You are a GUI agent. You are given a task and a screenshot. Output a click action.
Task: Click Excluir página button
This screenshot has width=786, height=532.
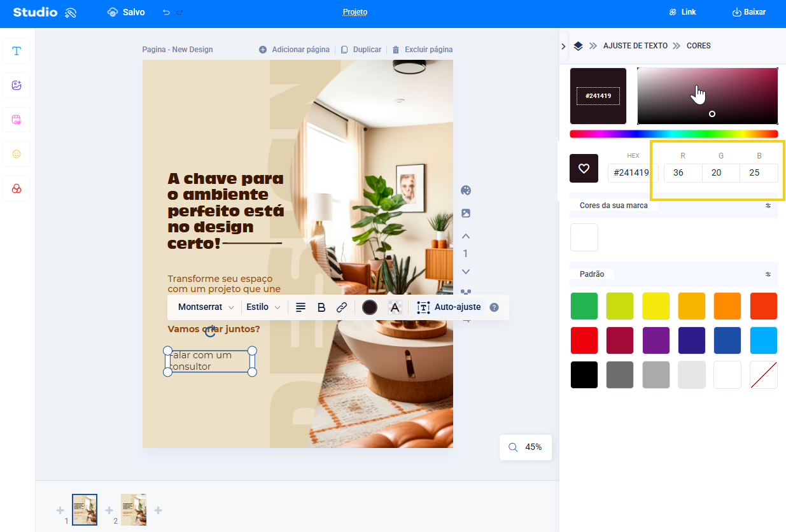click(422, 50)
